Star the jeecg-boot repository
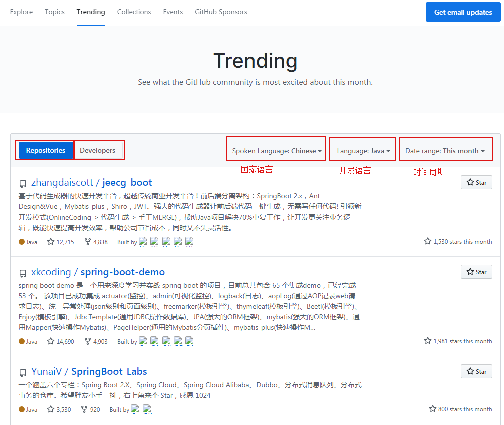The width and height of the screenshot is (504, 425). coord(476,182)
